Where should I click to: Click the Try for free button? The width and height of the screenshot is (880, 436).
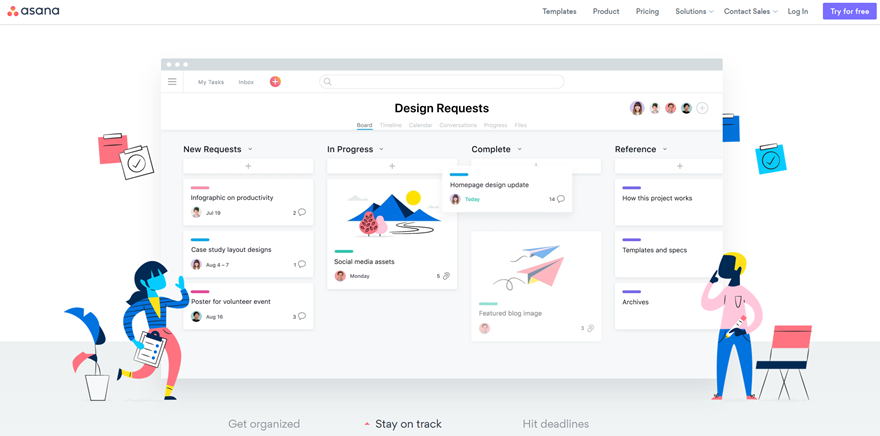(850, 11)
